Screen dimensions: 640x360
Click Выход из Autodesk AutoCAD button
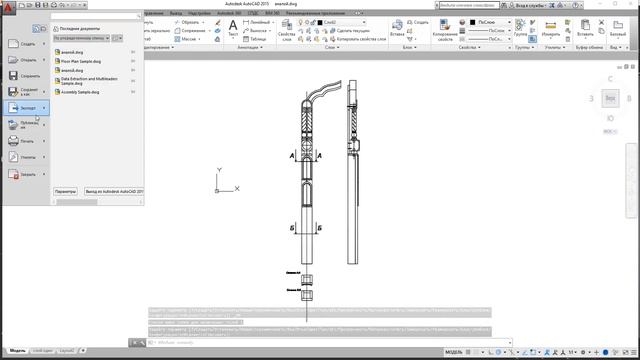tap(114, 191)
